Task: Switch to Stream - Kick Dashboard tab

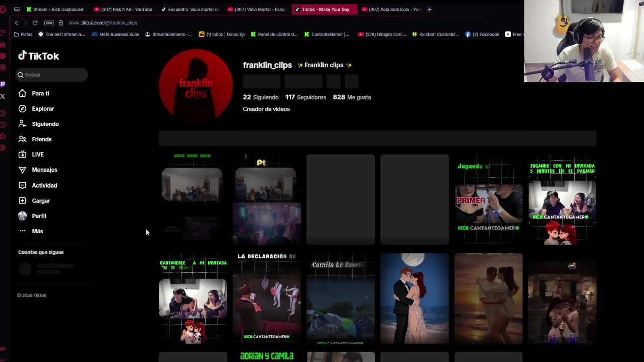Action: coord(55,9)
